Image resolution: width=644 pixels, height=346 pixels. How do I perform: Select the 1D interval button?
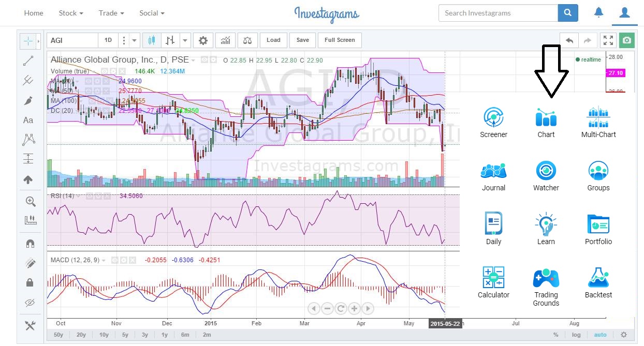tap(108, 40)
